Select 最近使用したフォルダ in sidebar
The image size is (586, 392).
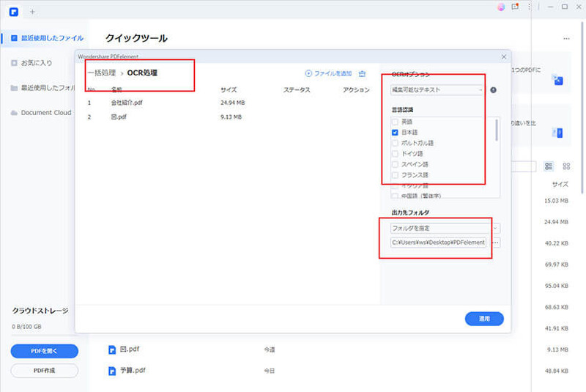(x=42, y=88)
